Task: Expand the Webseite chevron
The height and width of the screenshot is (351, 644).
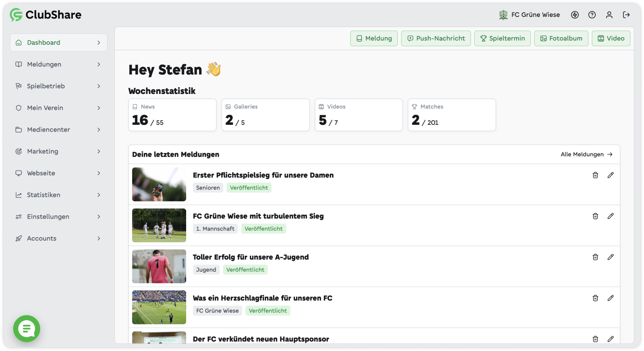Action: point(99,173)
